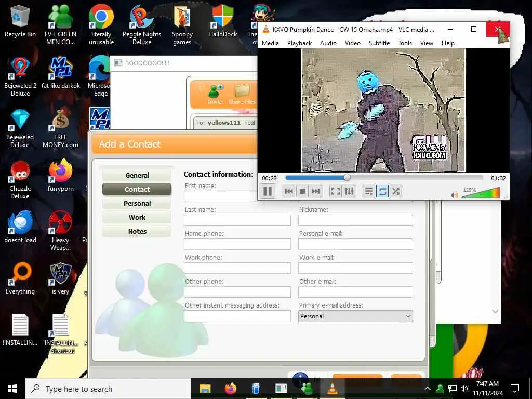Open the VLC Tools menu
532x399 pixels.
coord(405,43)
